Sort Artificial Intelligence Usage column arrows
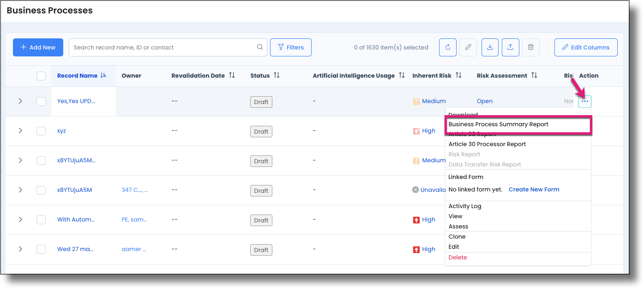 point(402,75)
